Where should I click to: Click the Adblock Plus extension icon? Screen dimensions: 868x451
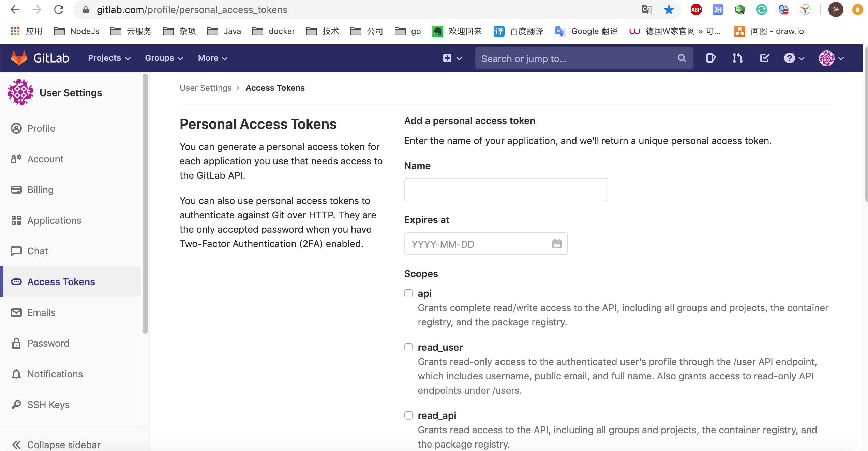point(696,10)
